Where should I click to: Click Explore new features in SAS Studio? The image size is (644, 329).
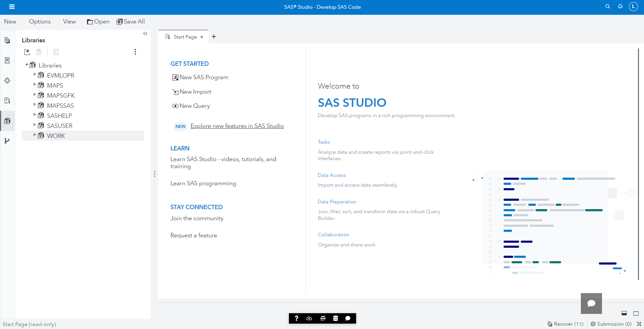(x=237, y=126)
